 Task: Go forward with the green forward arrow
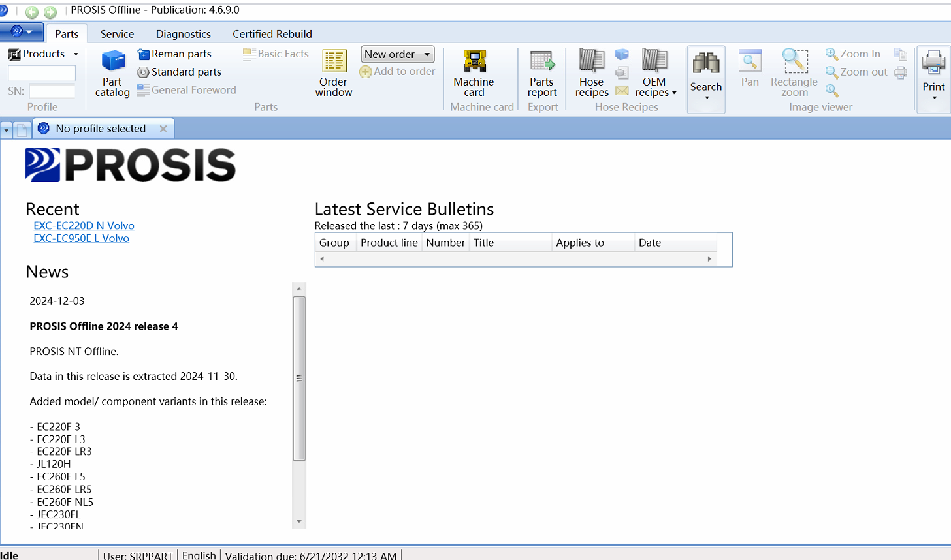(x=50, y=12)
